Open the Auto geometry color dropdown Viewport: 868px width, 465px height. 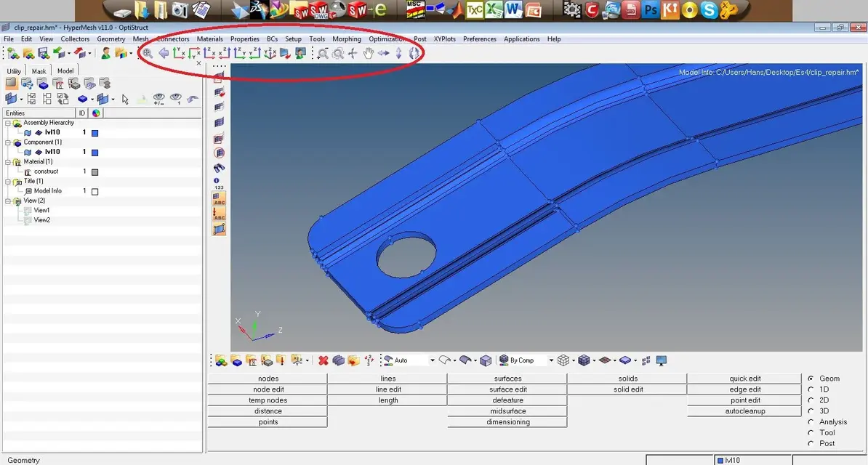[433, 360]
